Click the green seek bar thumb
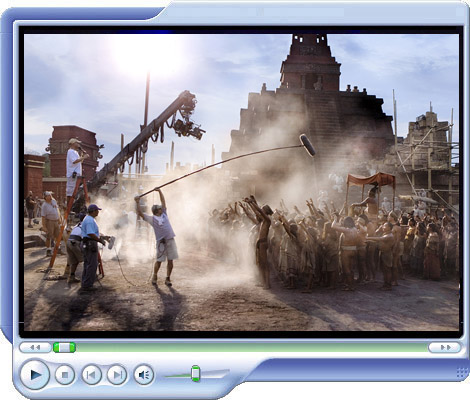The image size is (470, 400). (x=65, y=347)
